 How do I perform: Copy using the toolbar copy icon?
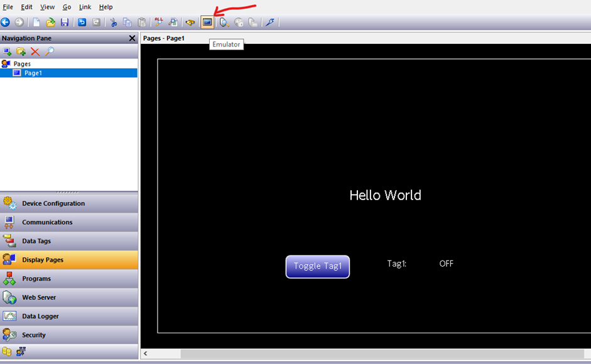[x=127, y=22]
